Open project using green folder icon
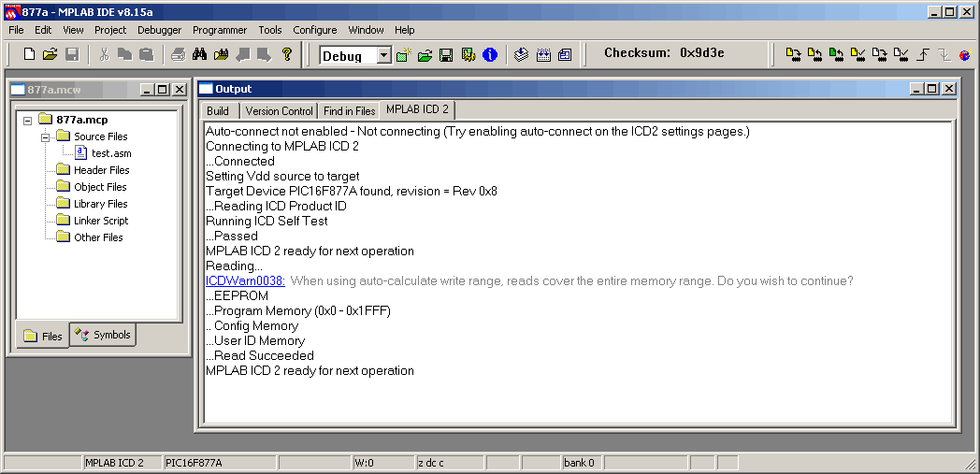The image size is (980, 474). point(425,55)
